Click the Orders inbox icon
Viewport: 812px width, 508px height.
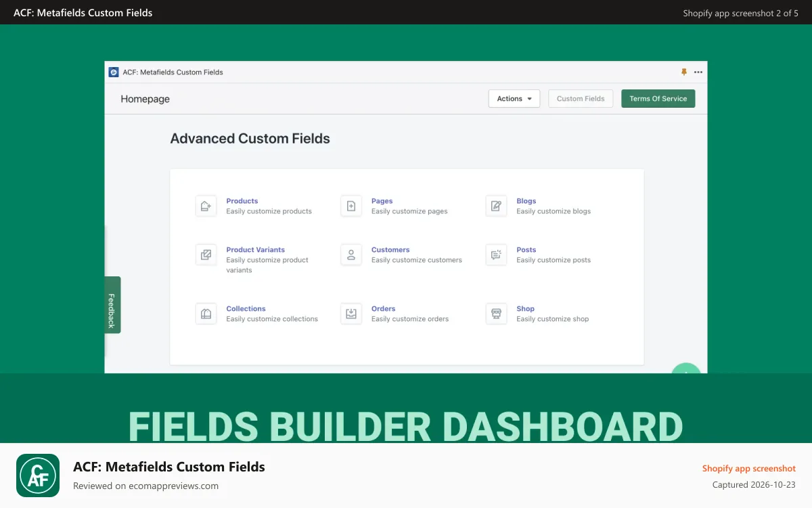click(x=351, y=314)
